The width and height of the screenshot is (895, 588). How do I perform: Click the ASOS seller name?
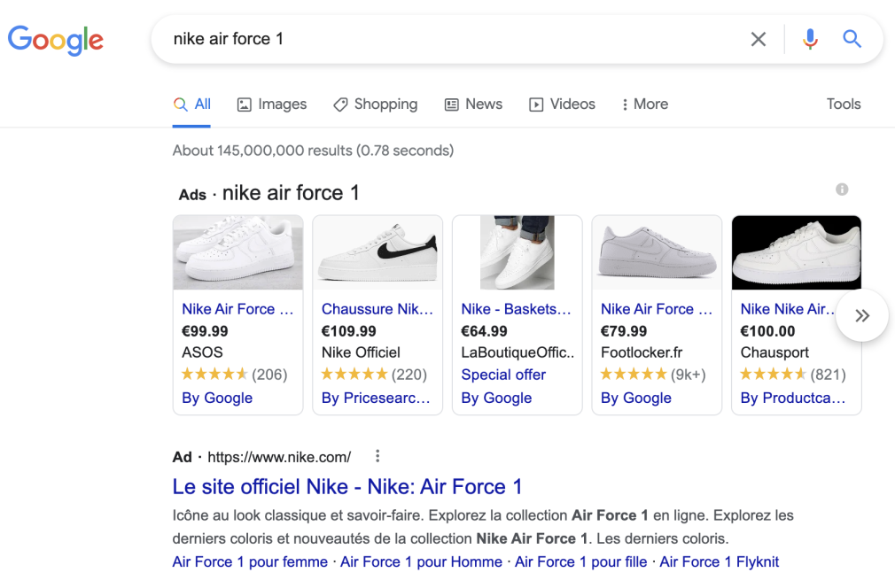point(202,352)
